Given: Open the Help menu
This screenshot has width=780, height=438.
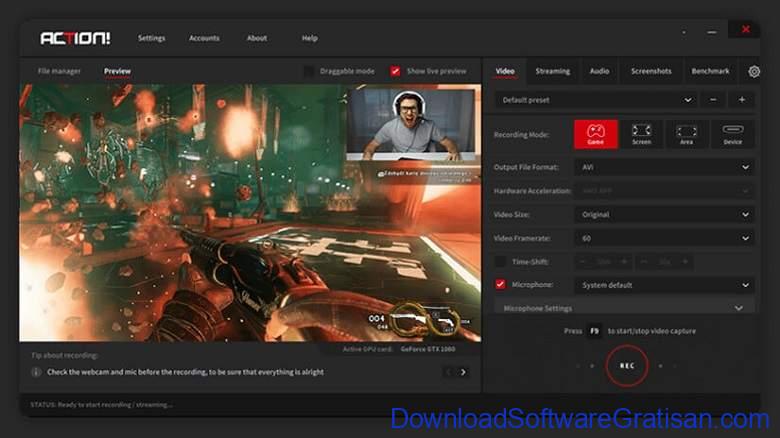Looking at the screenshot, I should coord(309,38).
